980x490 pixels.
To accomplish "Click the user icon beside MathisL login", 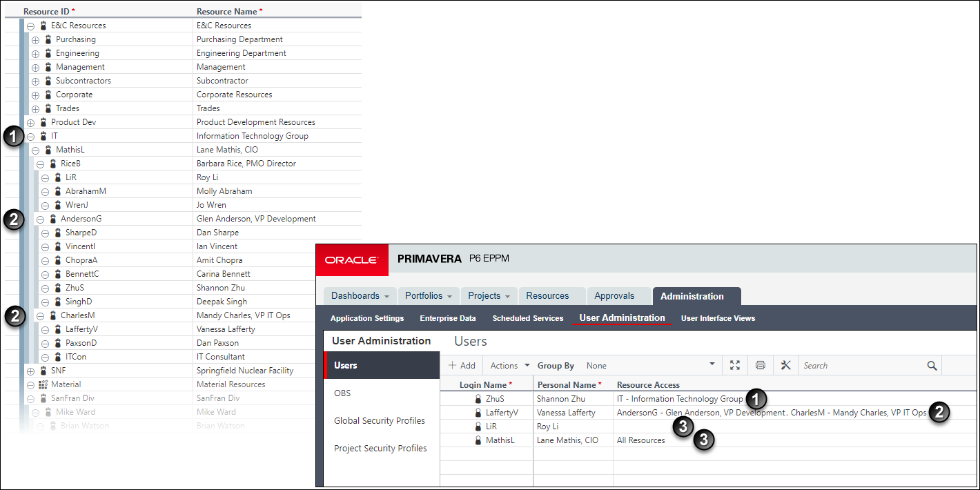I will pyautogui.click(x=478, y=440).
